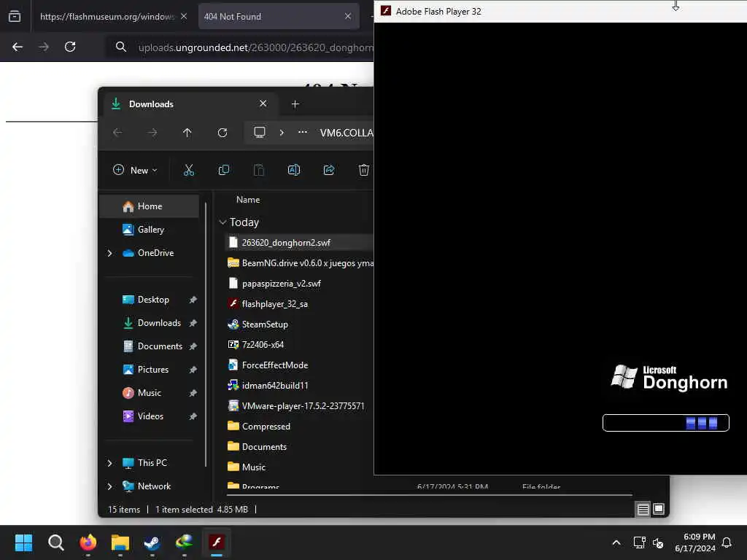Click Explorer's Refresh button

point(222,133)
